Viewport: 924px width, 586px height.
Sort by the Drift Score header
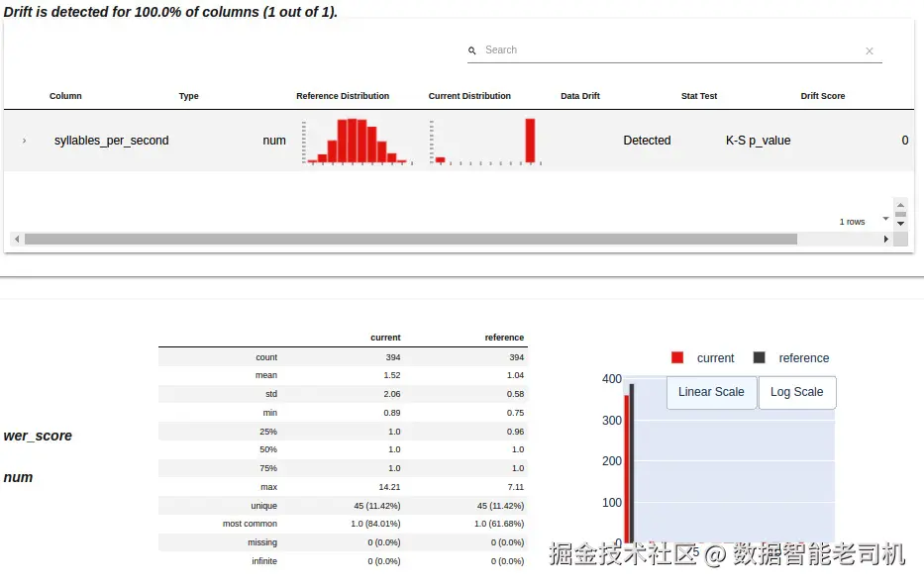click(823, 96)
